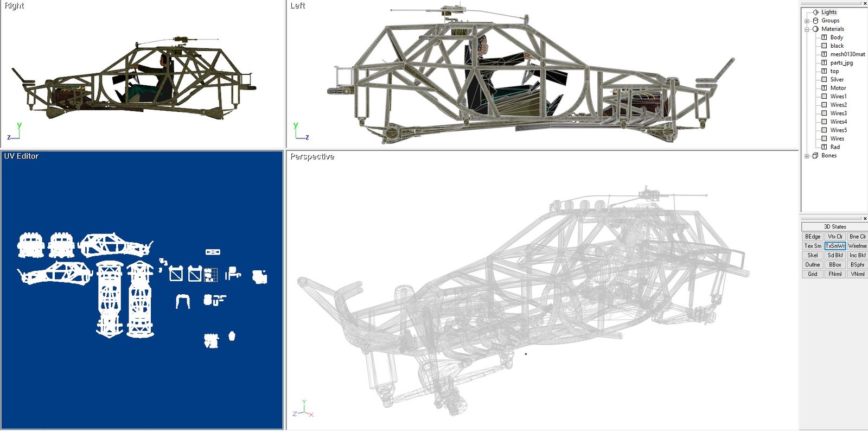Select the Lights node icon

coord(815,12)
